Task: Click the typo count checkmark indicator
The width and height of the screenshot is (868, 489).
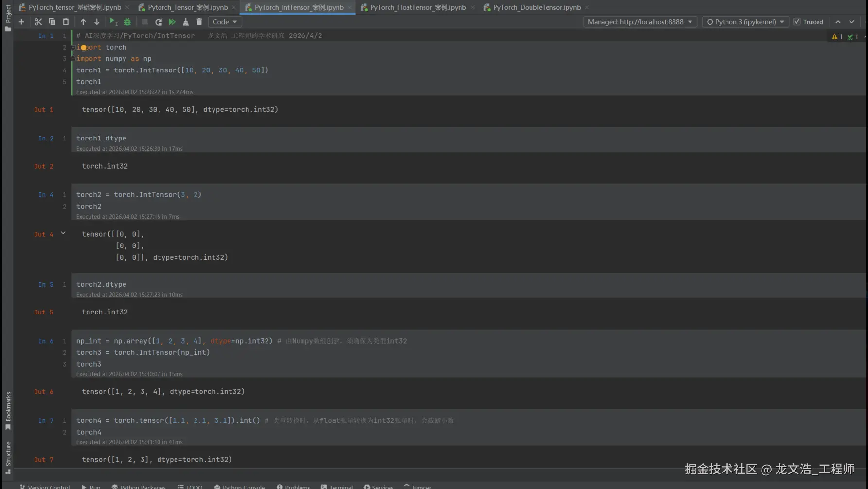Action: tap(852, 36)
